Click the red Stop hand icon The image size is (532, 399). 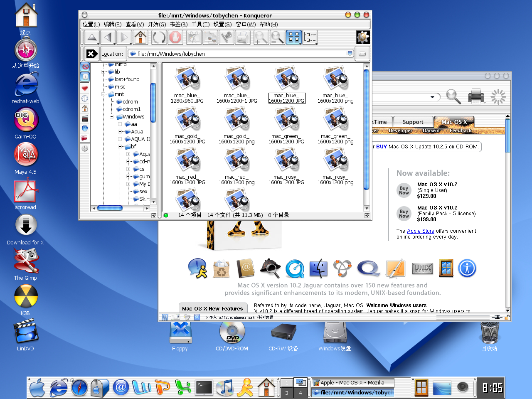[x=175, y=38]
